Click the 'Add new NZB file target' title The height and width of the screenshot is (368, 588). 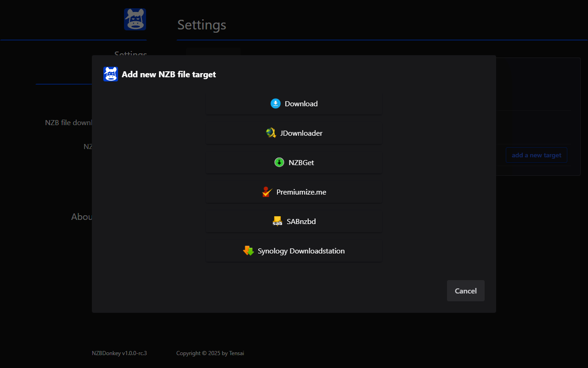[x=169, y=74]
